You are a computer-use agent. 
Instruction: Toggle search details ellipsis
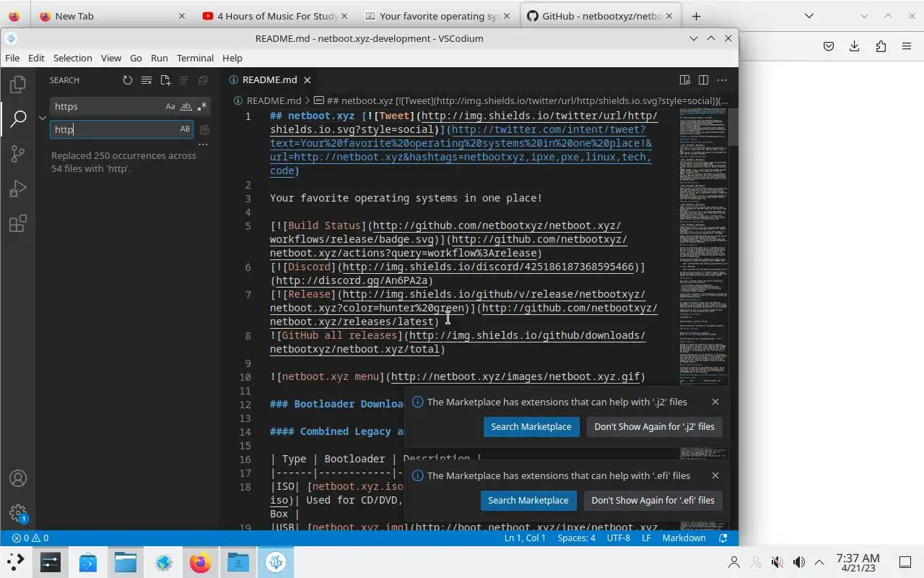[203, 144]
